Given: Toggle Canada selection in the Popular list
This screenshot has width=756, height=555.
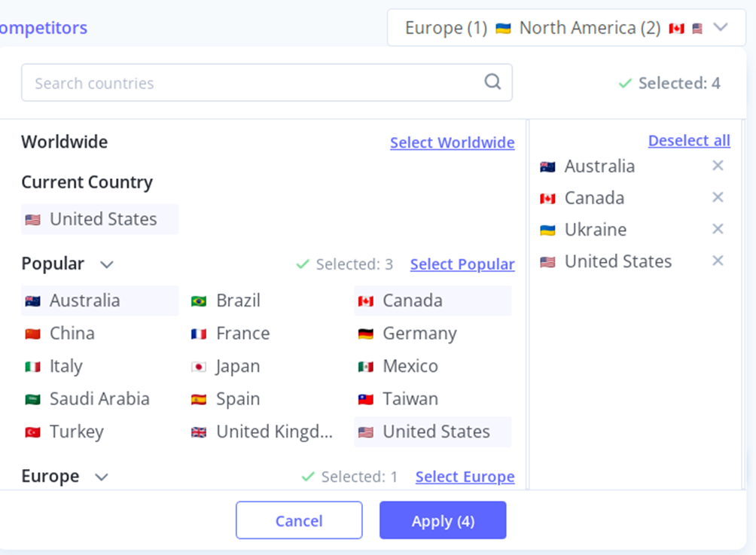Looking at the screenshot, I should (412, 300).
